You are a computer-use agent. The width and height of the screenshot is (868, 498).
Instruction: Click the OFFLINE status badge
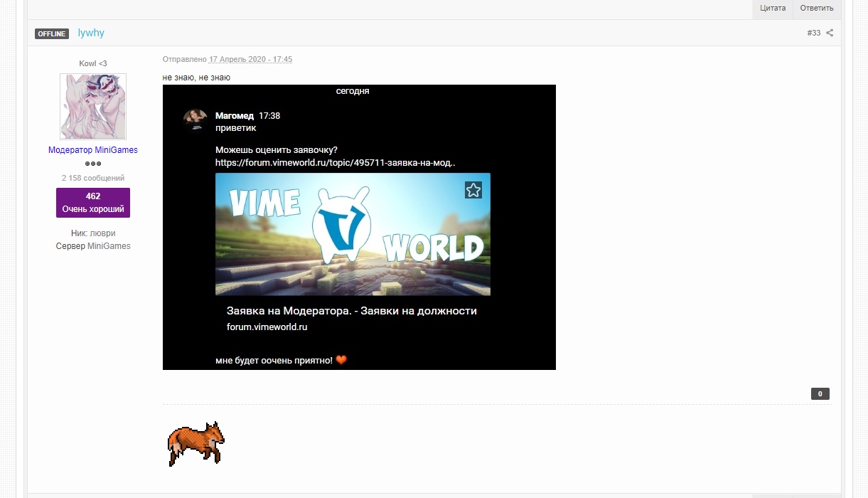click(x=52, y=33)
